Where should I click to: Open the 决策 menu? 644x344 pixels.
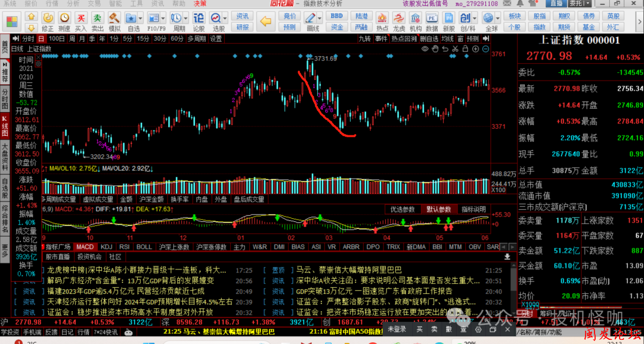[x=200, y=4]
